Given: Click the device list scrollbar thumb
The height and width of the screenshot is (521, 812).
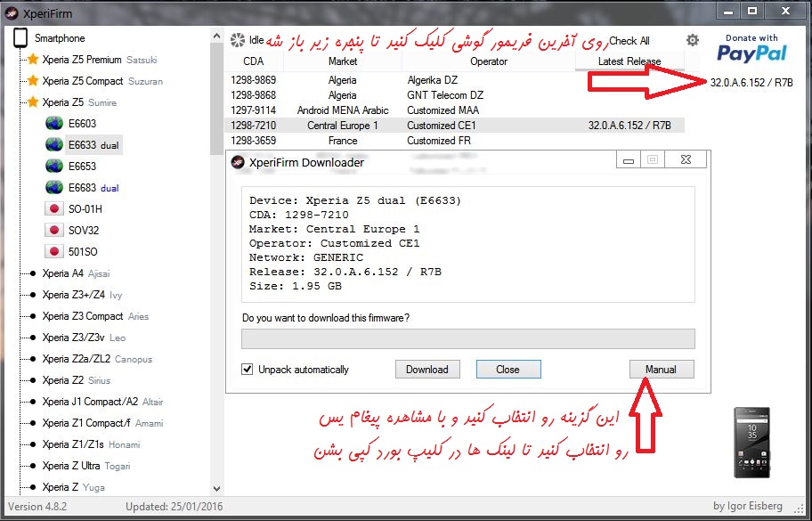Looking at the screenshot, I should [216, 98].
